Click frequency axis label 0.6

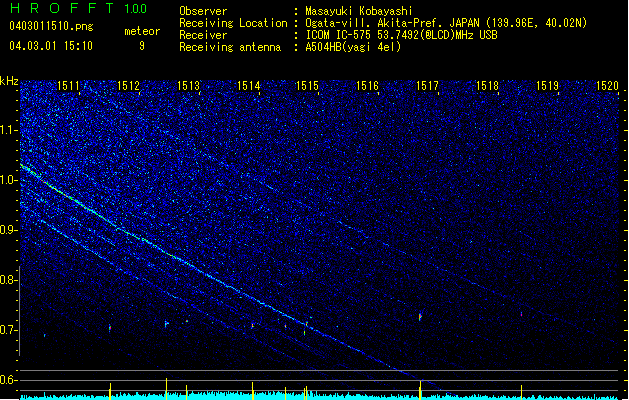coord(9,380)
